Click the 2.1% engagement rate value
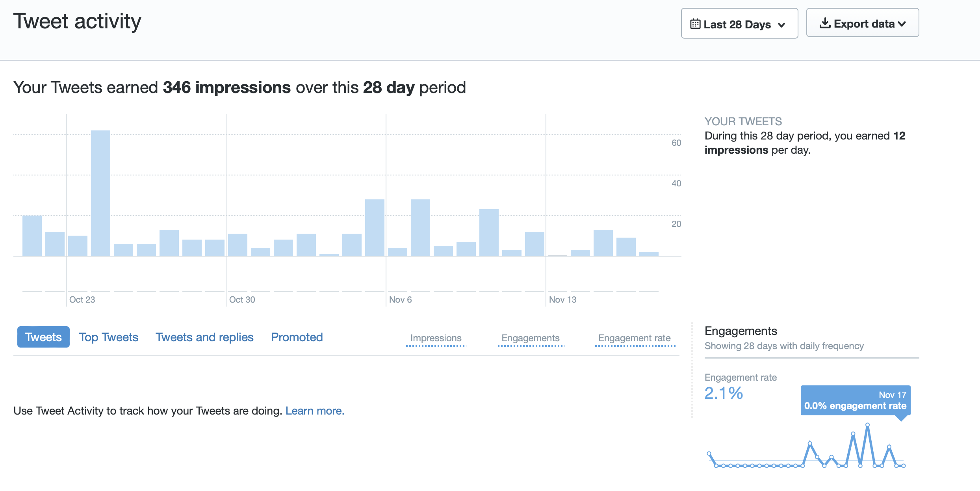This screenshot has height=491, width=980. [x=723, y=393]
